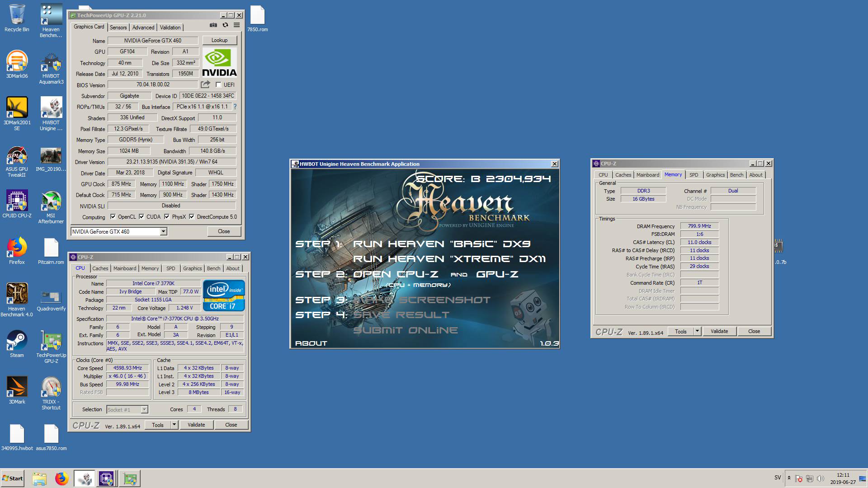868x488 pixels.
Task: Click Run Heaven Basic DX9 link
Action: 442,244
